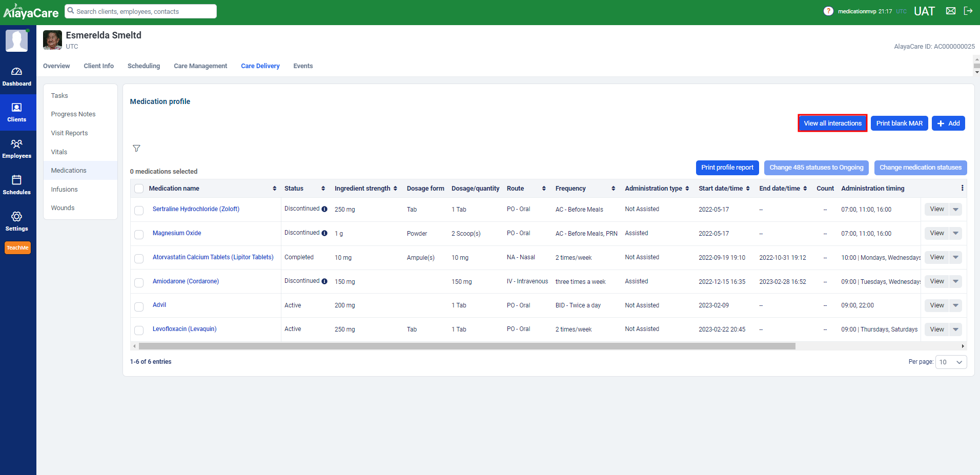This screenshot has height=475, width=980.
Task: Open the mail envelope icon
Action: [950, 11]
